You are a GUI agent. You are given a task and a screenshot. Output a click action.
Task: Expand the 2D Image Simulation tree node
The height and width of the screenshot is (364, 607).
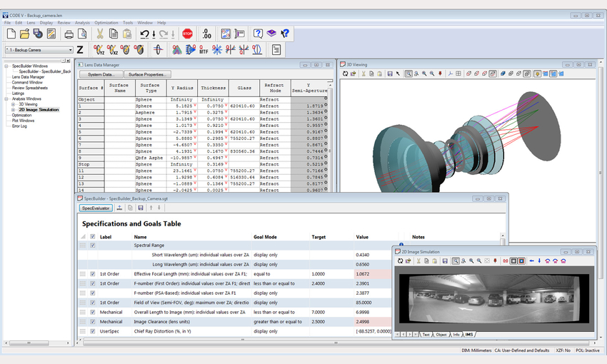click(13, 110)
